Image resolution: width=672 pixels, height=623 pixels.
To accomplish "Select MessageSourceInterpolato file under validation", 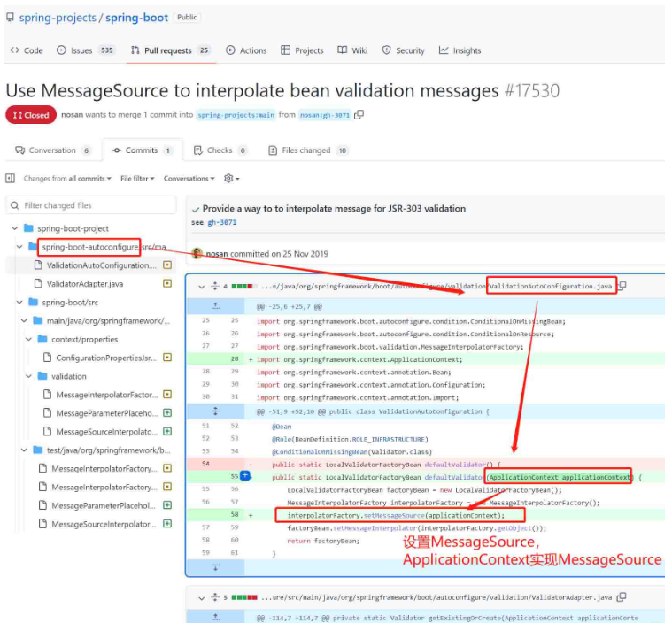I will tap(107, 431).
